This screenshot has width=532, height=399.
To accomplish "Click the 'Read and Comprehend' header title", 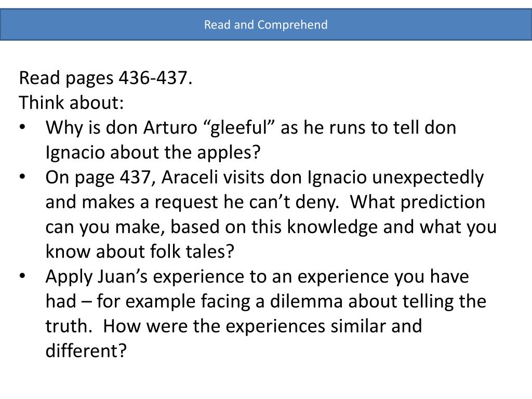I will click(265, 25).
